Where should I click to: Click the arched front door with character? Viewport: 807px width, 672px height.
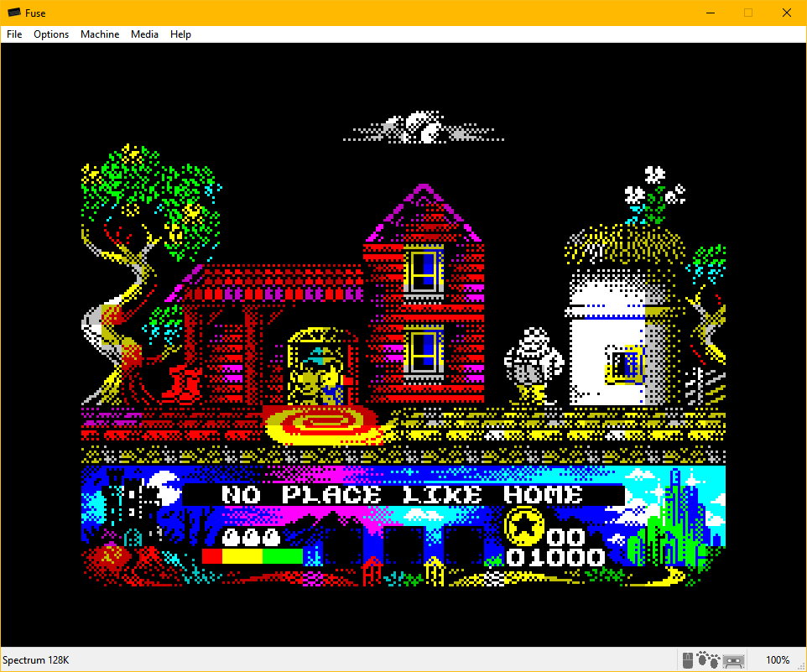pos(323,367)
